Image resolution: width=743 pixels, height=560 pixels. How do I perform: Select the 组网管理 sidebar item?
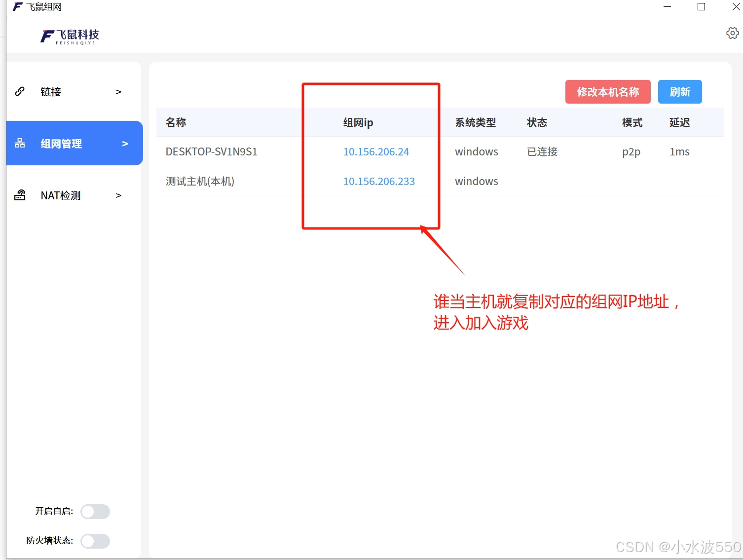point(74,143)
